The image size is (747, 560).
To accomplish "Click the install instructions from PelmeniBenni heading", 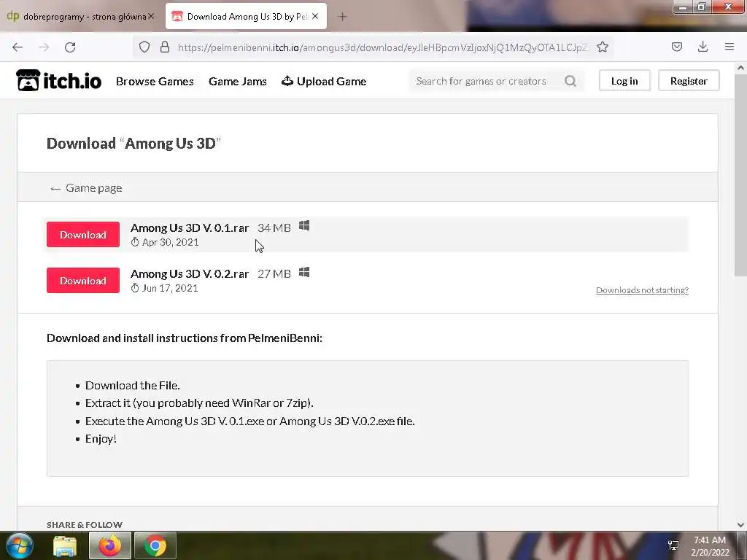I will tap(185, 338).
